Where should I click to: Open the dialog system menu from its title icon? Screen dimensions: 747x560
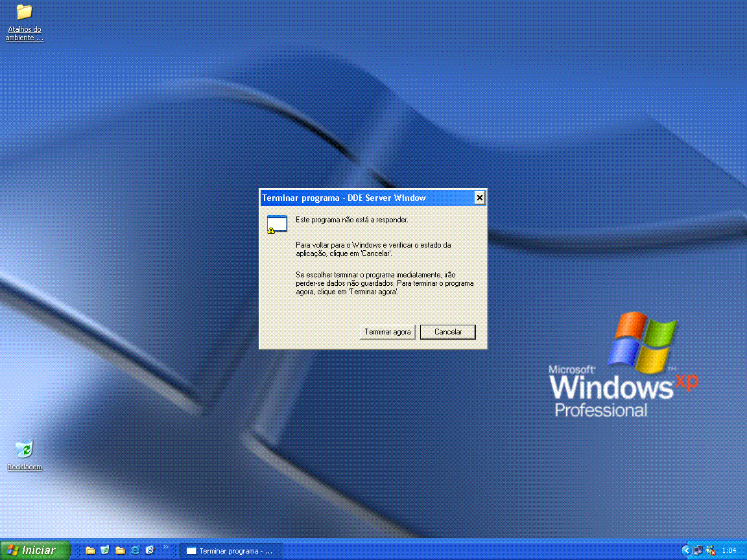(266, 198)
